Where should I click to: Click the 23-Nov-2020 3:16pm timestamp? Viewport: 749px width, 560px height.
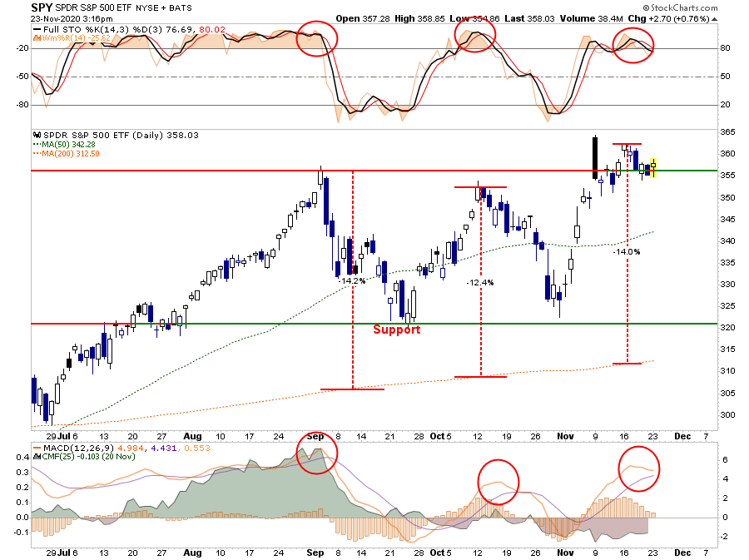[x=72, y=18]
